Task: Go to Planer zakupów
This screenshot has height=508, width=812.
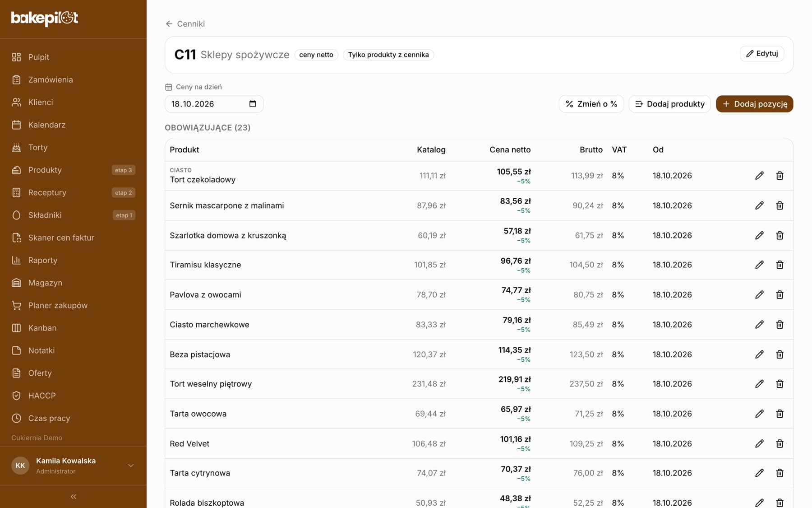Action: click(x=73, y=305)
